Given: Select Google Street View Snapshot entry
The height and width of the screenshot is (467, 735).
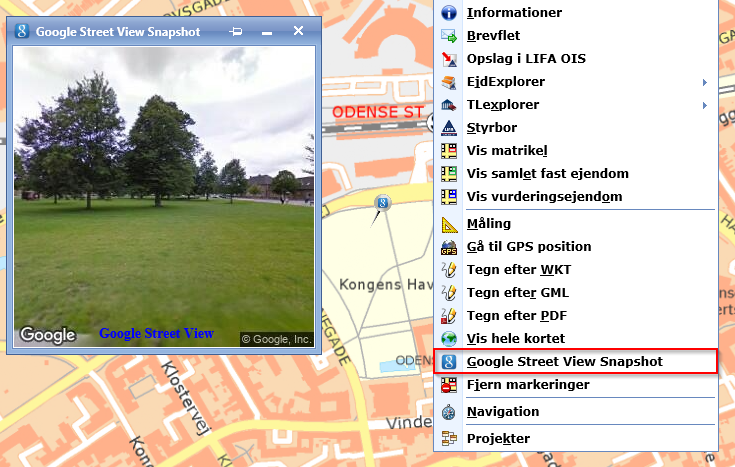Looking at the screenshot, I should 576,362.
